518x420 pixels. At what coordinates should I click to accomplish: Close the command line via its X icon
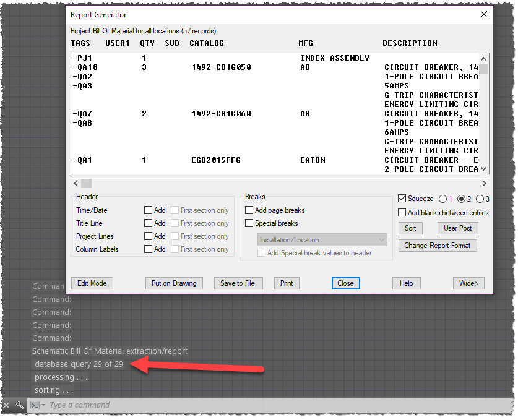(x=6, y=406)
